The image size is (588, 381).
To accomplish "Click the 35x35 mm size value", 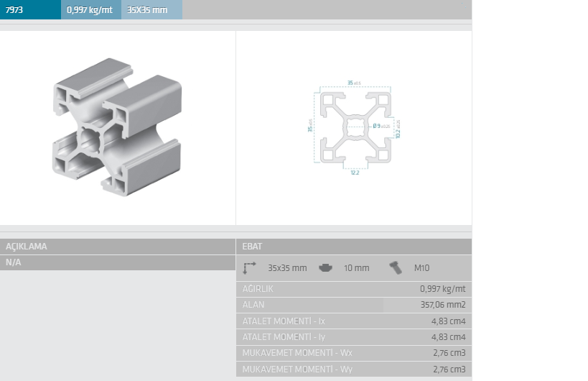I will pyautogui.click(x=287, y=268).
